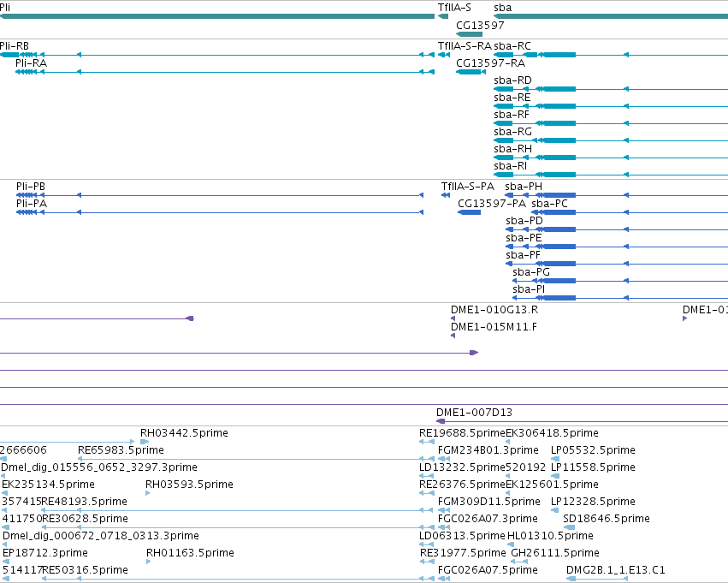Click the sba-PF label
The width and height of the screenshot is (728, 583).
tap(523, 255)
